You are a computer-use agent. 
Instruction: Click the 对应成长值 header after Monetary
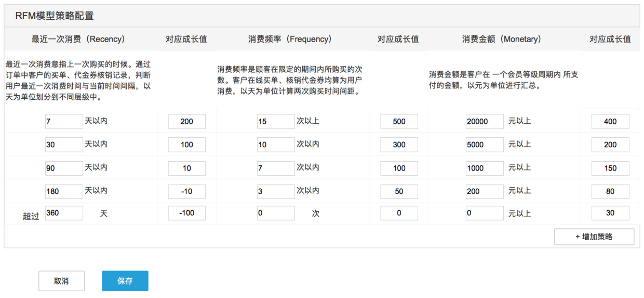pos(610,39)
